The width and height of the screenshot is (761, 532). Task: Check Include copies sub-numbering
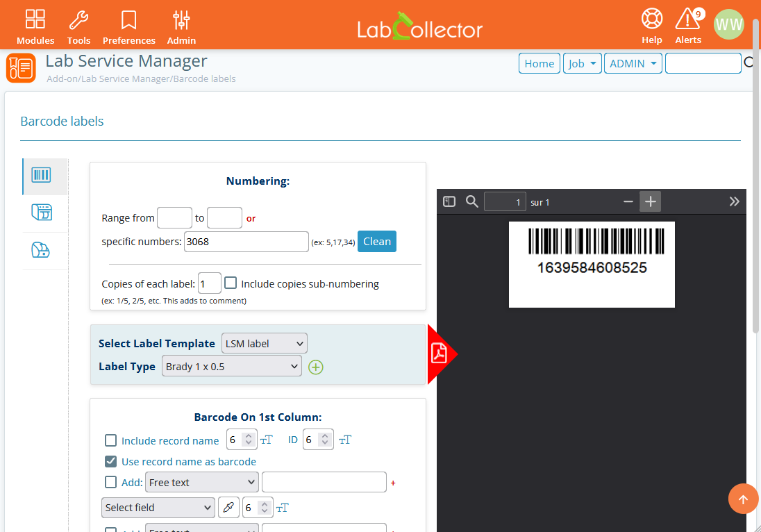(x=230, y=283)
